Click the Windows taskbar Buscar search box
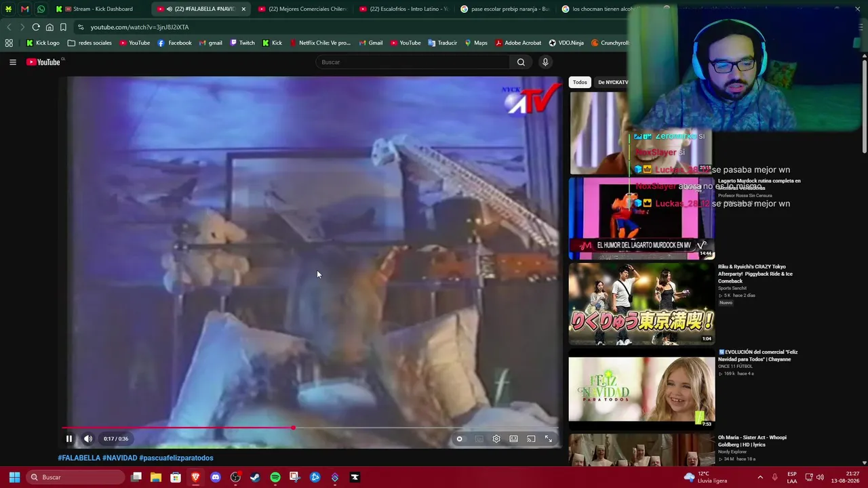Screen dimensions: 868x488 (x=75, y=477)
